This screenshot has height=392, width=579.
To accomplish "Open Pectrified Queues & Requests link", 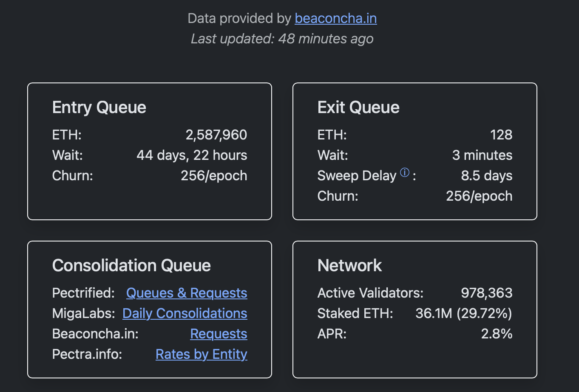I will (187, 293).
